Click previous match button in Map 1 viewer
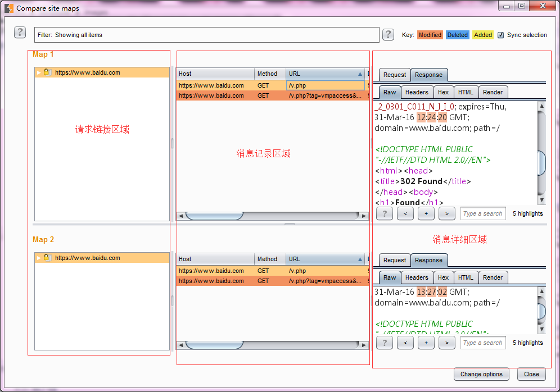560x392 pixels. (405, 213)
